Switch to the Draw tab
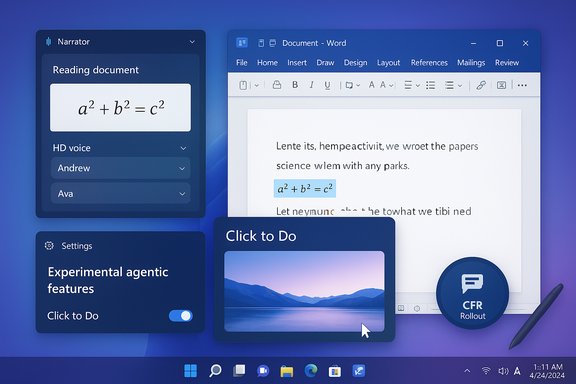Screen dimensions: 576x384 325,63
